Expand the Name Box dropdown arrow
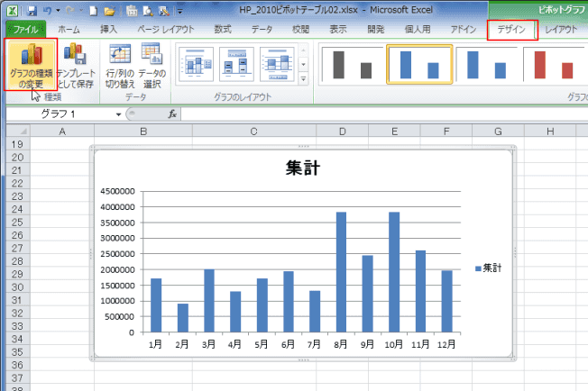This screenshot has height=391, width=588. pyautogui.click(x=118, y=114)
